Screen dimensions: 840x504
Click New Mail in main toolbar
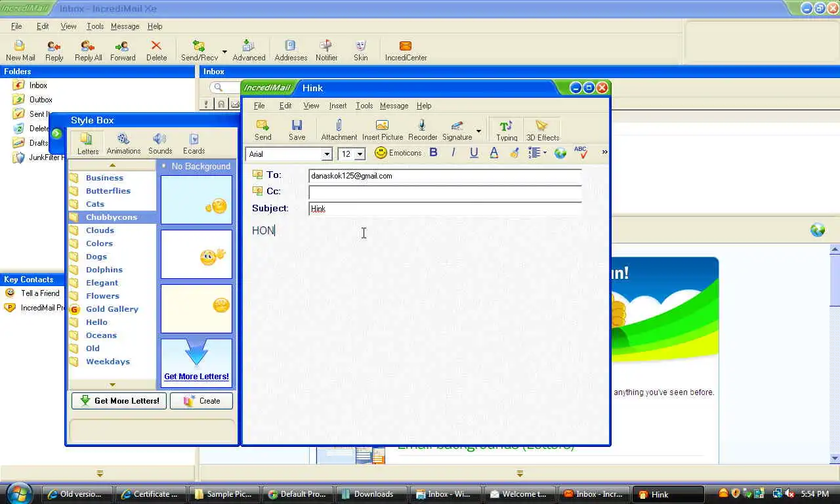pyautogui.click(x=20, y=51)
